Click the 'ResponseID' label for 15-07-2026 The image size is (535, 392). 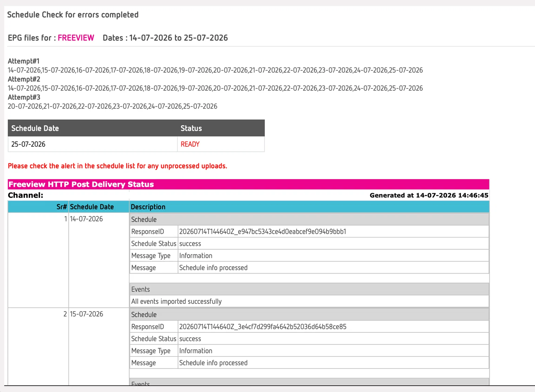(x=148, y=327)
